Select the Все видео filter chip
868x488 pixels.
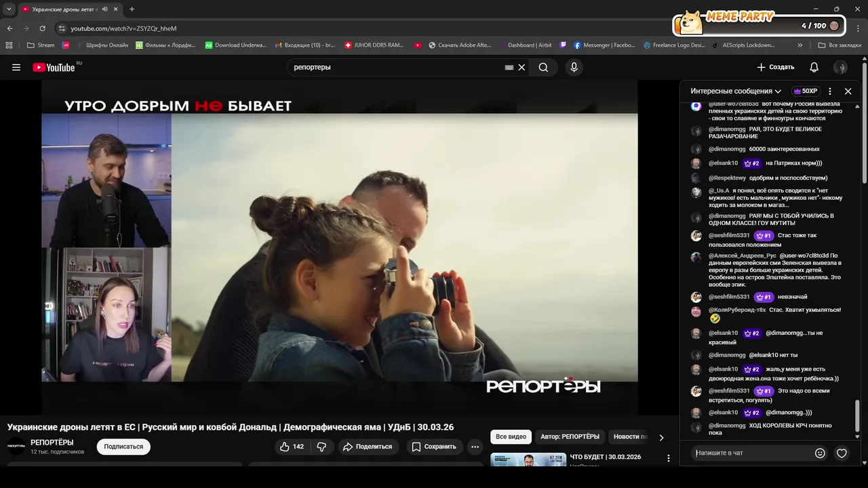point(511,436)
